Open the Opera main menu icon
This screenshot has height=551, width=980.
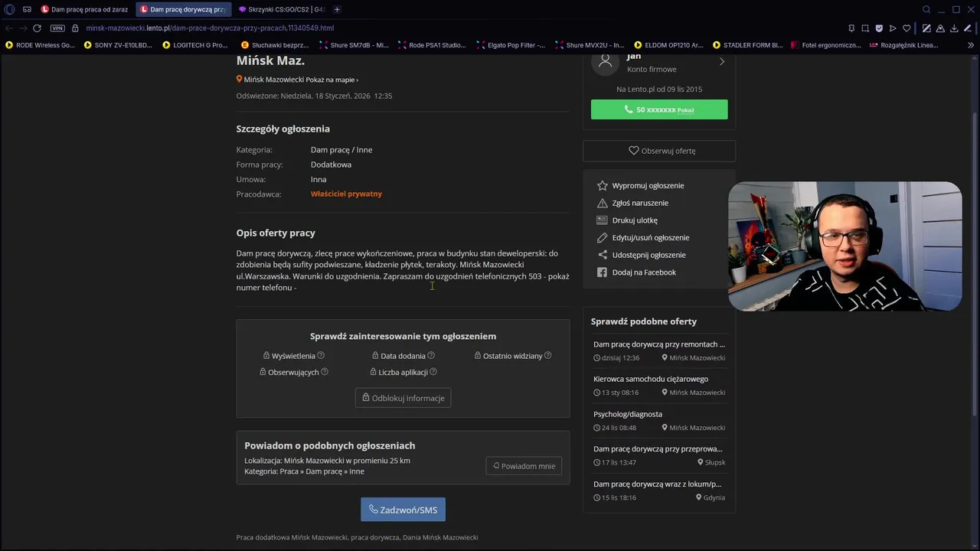[10, 9]
